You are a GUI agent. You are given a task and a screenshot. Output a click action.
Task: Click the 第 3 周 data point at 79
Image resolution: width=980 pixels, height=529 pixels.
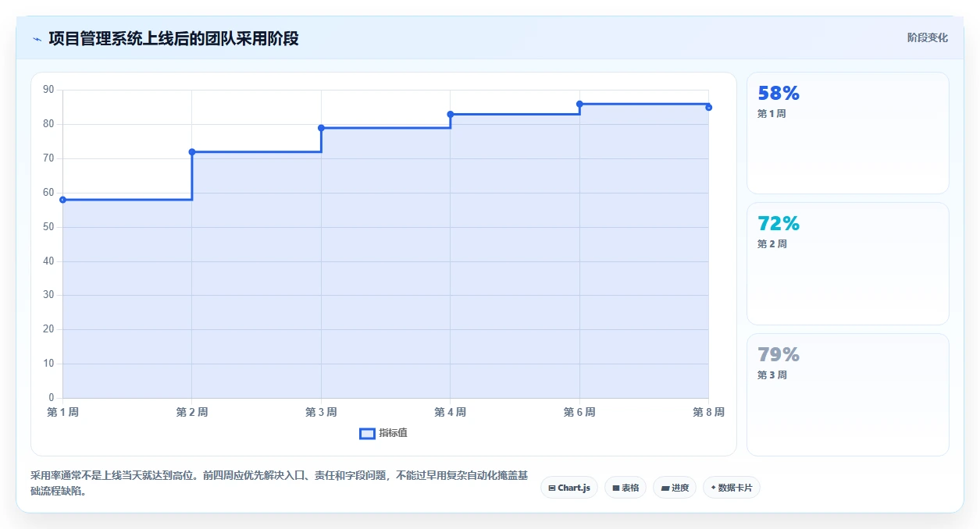pyautogui.click(x=321, y=128)
